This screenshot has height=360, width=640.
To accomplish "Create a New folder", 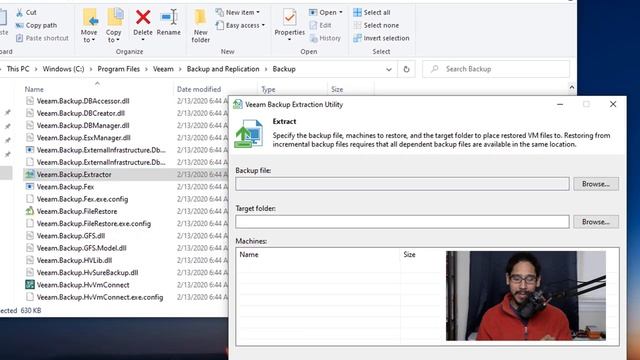I will pos(200,25).
